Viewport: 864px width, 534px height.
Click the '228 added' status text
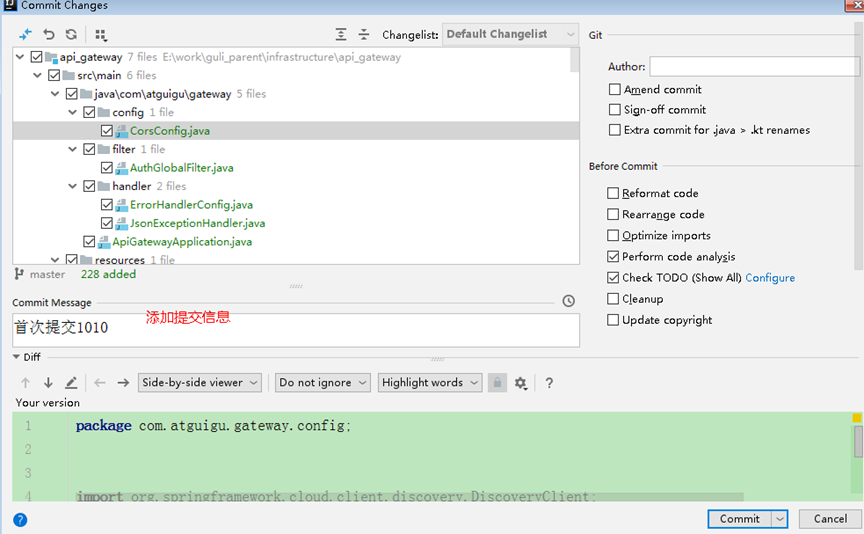108,274
